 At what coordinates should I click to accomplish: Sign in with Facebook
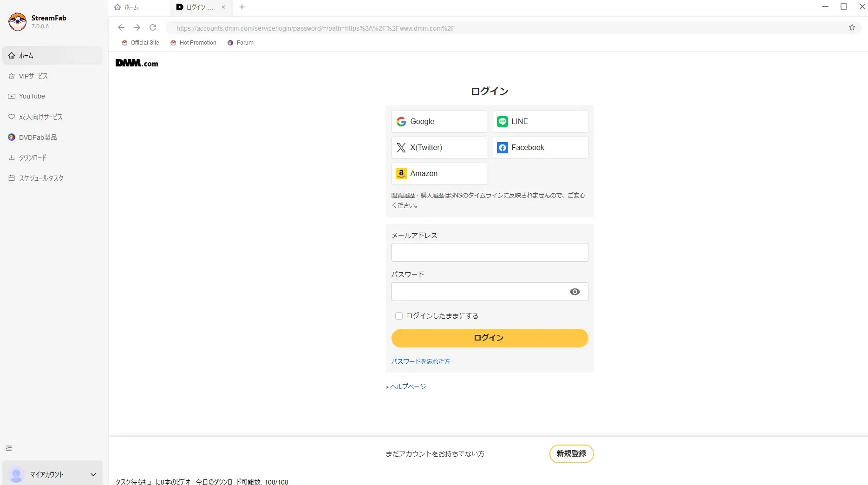[x=540, y=148]
